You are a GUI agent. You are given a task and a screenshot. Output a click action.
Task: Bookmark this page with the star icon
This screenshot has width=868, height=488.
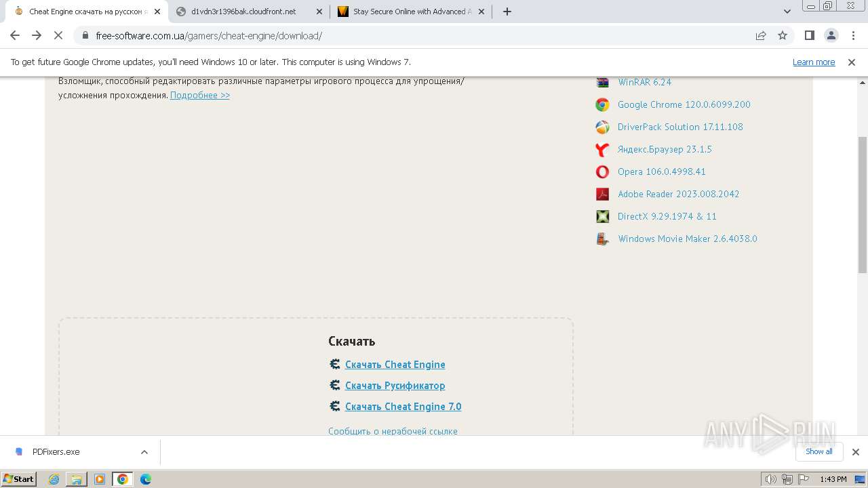783,35
